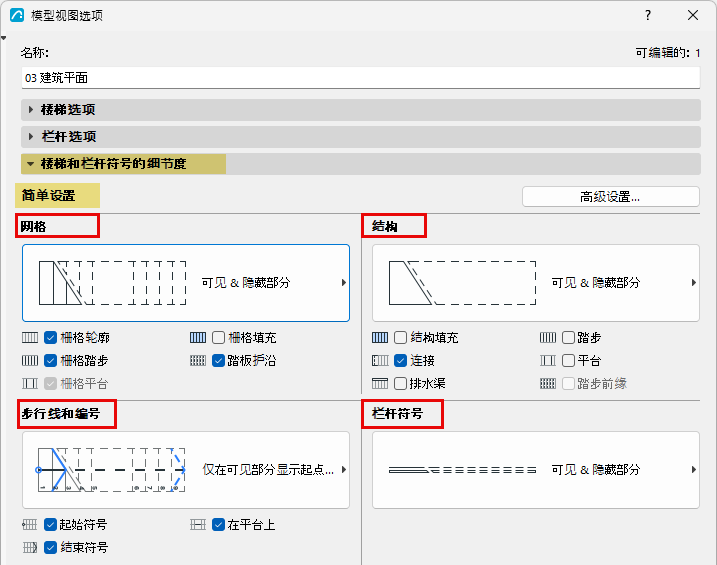Uncheck the 起始符号 checkbox
This screenshot has height=565, width=717.
point(50,524)
